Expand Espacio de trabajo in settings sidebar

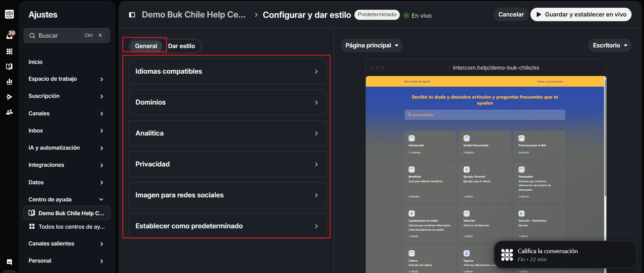(x=66, y=79)
